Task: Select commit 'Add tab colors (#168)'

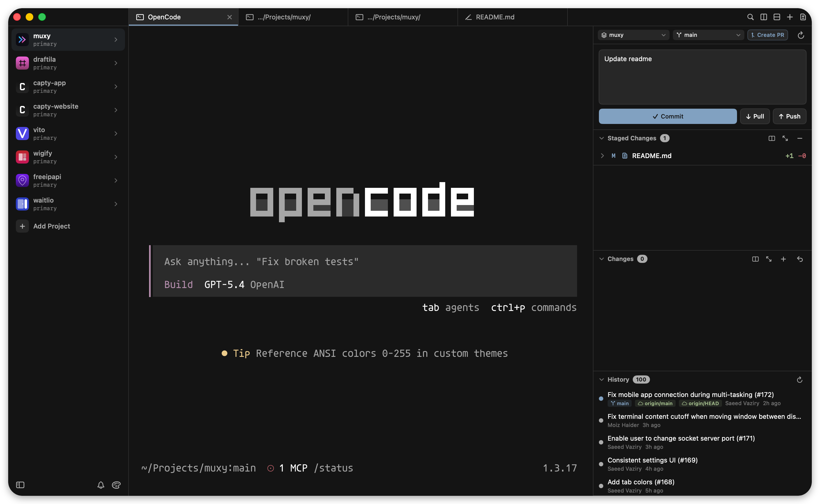Action: [702, 486]
